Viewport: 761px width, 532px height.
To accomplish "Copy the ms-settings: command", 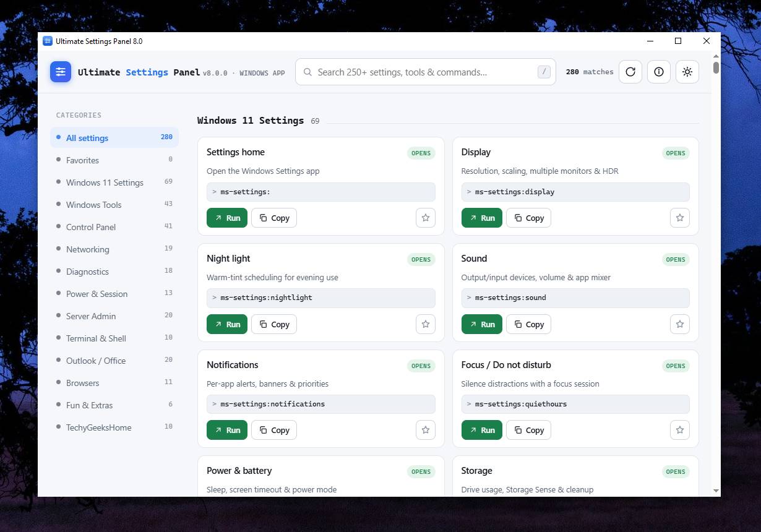I will pos(274,218).
